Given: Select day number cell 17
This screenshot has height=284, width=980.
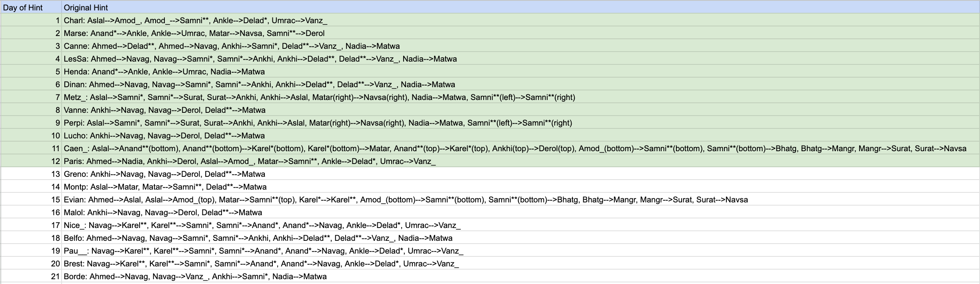Looking at the screenshot, I should [31, 225].
